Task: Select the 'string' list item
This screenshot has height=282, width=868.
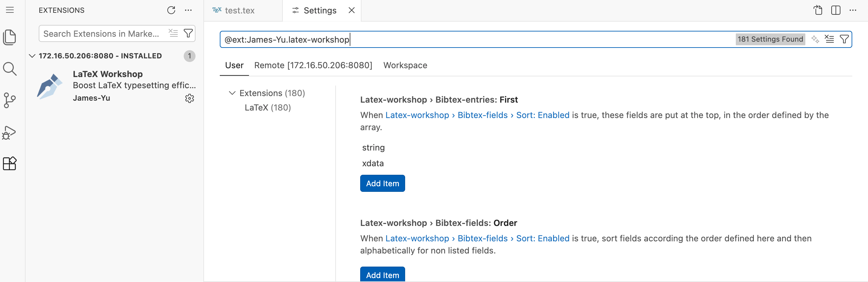Action: [373, 148]
